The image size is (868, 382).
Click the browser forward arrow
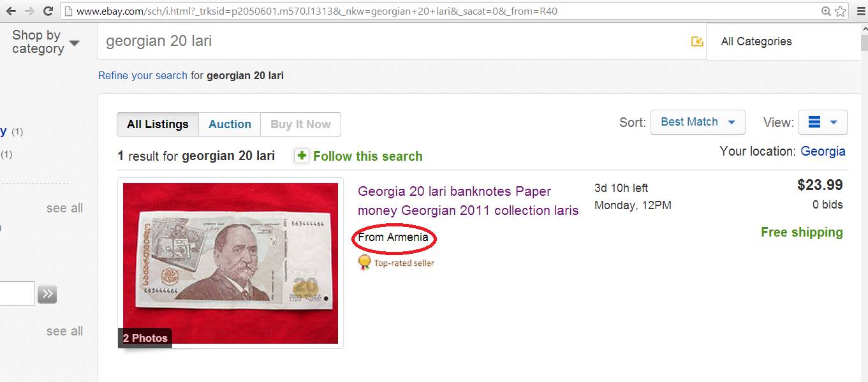tap(29, 11)
